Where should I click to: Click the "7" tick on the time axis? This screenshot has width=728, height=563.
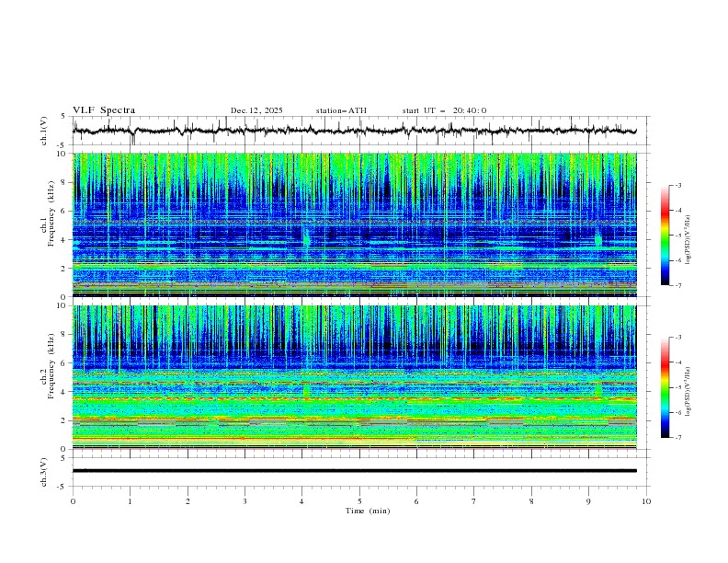(474, 501)
